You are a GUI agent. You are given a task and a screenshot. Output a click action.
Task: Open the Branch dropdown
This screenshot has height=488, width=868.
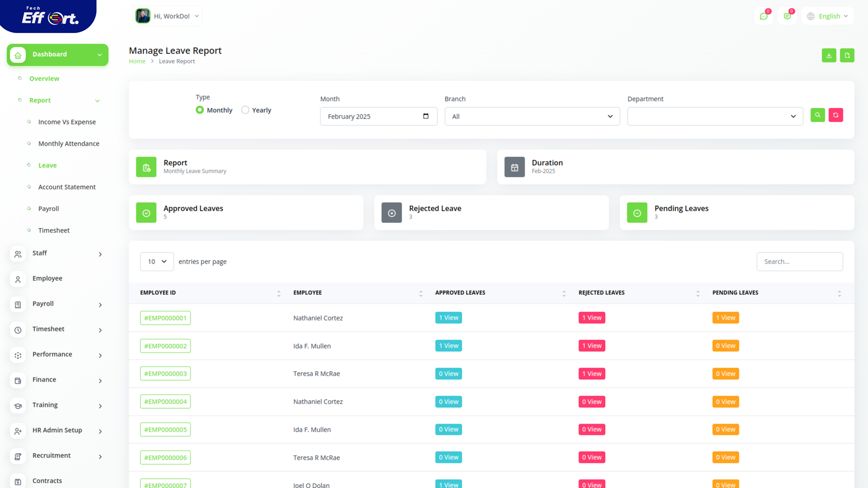coord(532,117)
